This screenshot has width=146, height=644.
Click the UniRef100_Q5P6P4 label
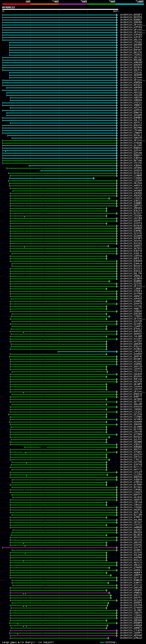coord(131,208)
